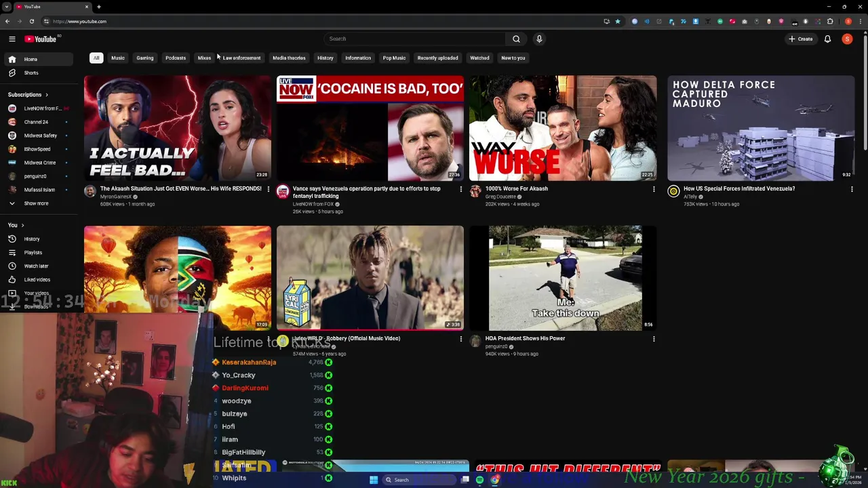Viewport: 868px width, 488px height.
Task: Open the Greg Doucette channel link
Action: coord(500,197)
